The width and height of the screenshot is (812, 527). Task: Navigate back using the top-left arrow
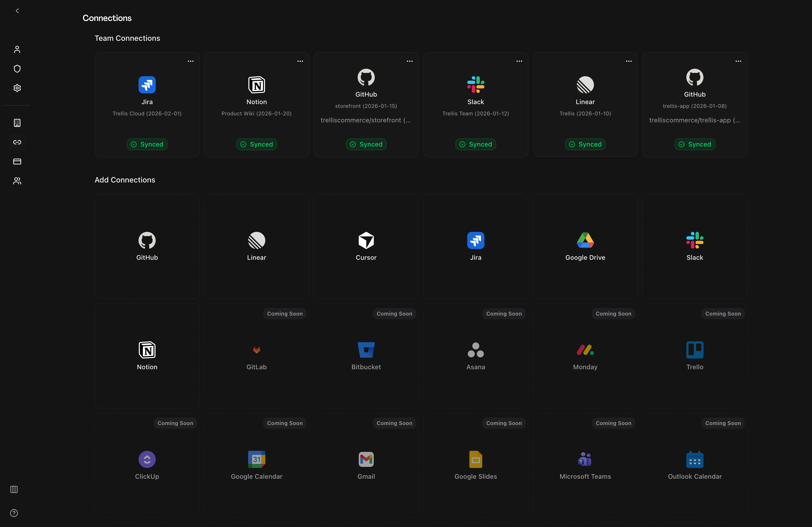pos(17,10)
